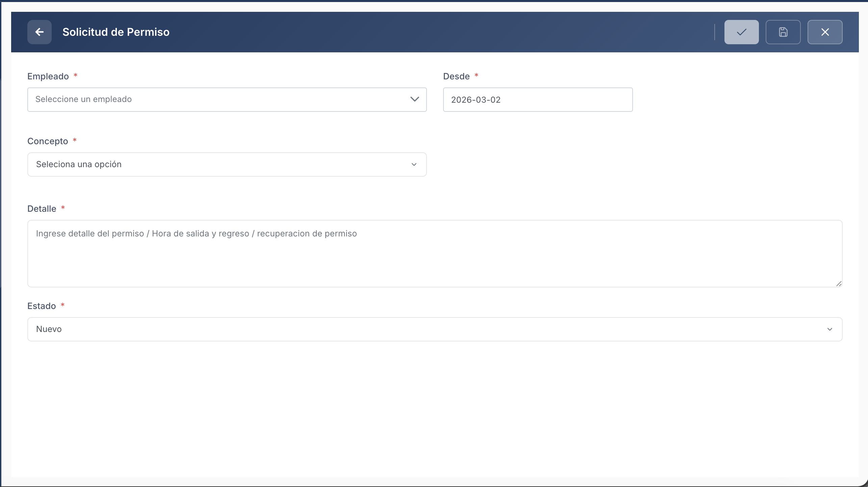Click the back arrow button in the header
This screenshot has width=868, height=487.
click(x=39, y=32)
